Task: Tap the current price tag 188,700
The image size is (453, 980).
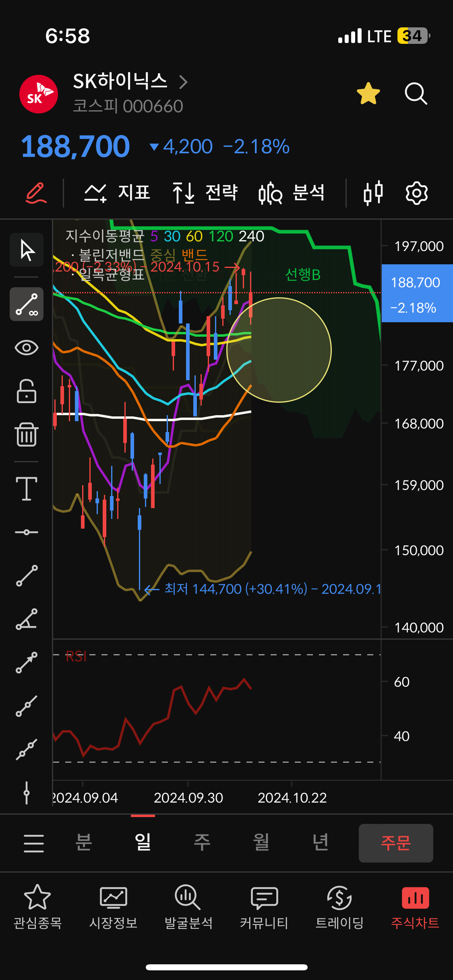Action: click(x=417, y=293)
